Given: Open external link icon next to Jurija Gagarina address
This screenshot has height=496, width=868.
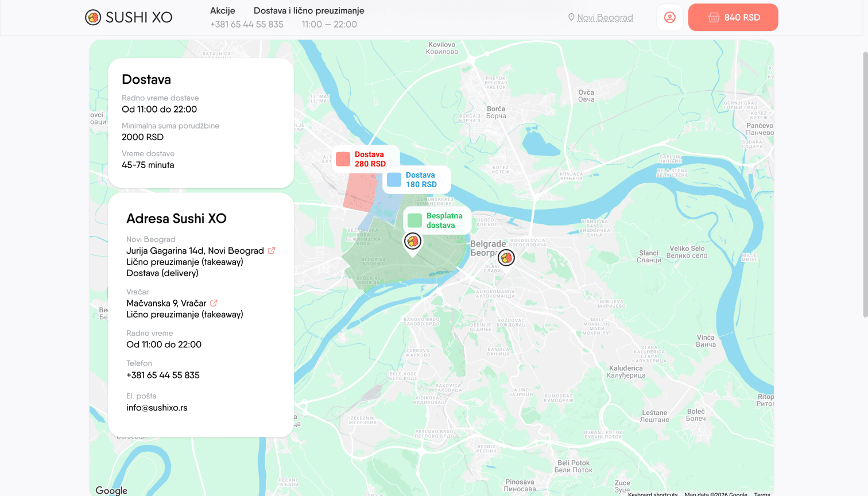Looking at the screenshot, I should 272,250.
